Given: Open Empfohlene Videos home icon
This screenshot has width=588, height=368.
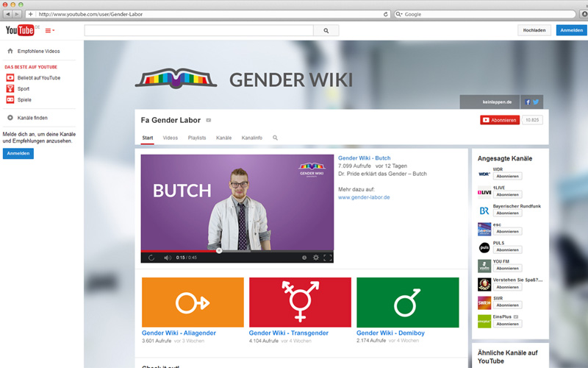Looking at the screenshot, I should [10, 51].
